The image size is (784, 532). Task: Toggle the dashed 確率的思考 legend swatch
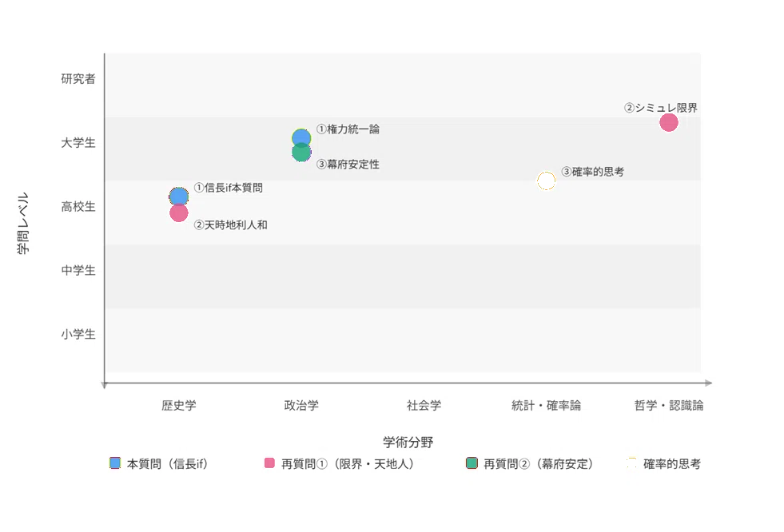coord(631,463)
